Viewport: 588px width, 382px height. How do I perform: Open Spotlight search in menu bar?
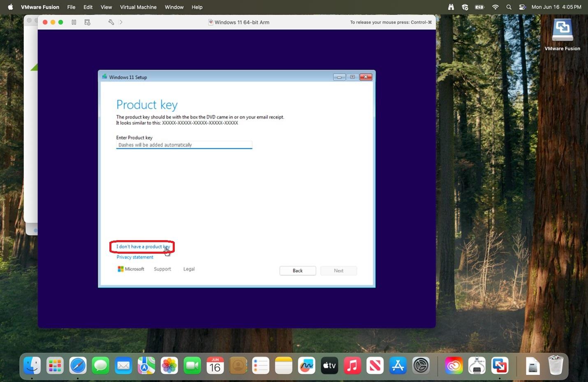pyautogui.click(x=509, y=7)
